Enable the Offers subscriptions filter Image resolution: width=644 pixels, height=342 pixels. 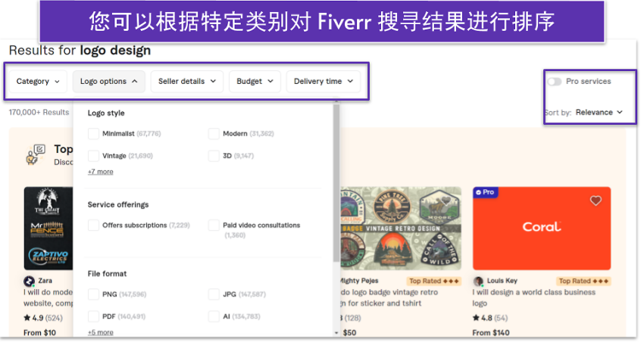coord(93,225)
